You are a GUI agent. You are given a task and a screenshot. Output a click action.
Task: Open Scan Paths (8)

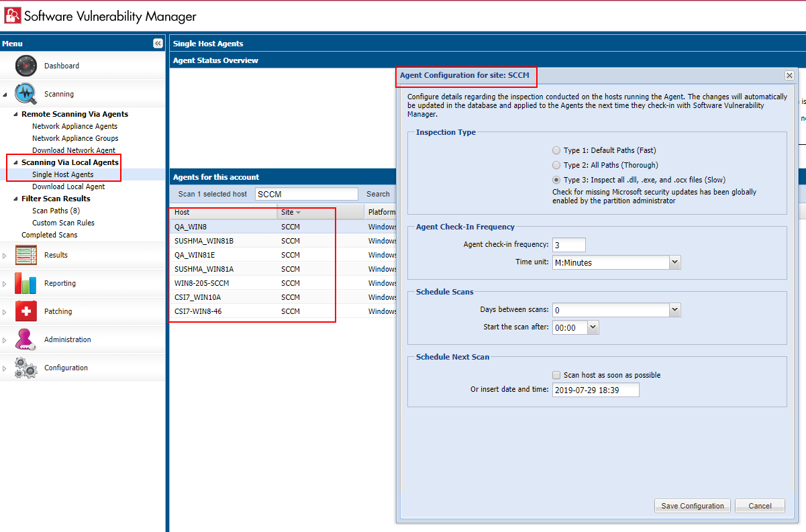pyautogui.click(x=56, y=211)
